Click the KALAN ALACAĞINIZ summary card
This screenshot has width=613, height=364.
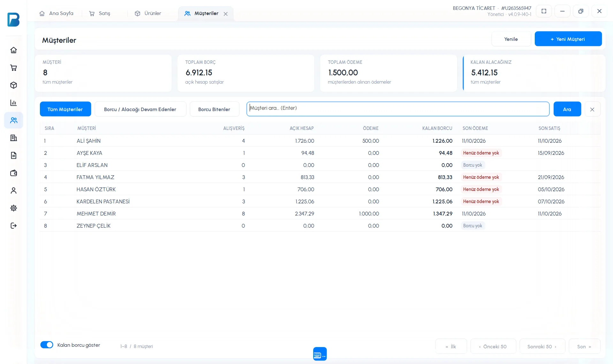tap(534, 73)
